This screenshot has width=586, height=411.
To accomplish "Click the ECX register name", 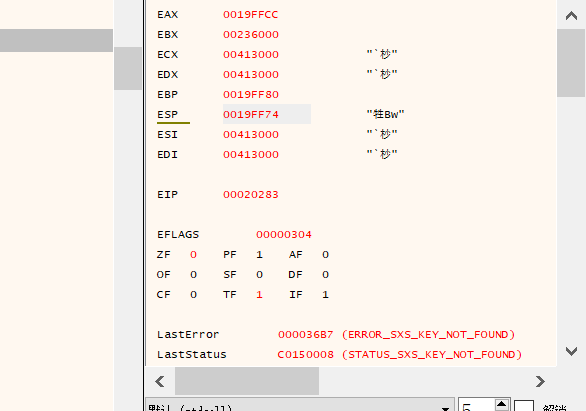I will [167, 55].
